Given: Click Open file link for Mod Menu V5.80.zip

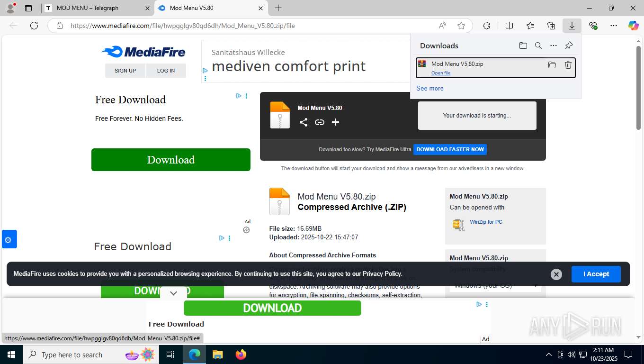Looking at the screenshot, I should (x=441, y=73).
